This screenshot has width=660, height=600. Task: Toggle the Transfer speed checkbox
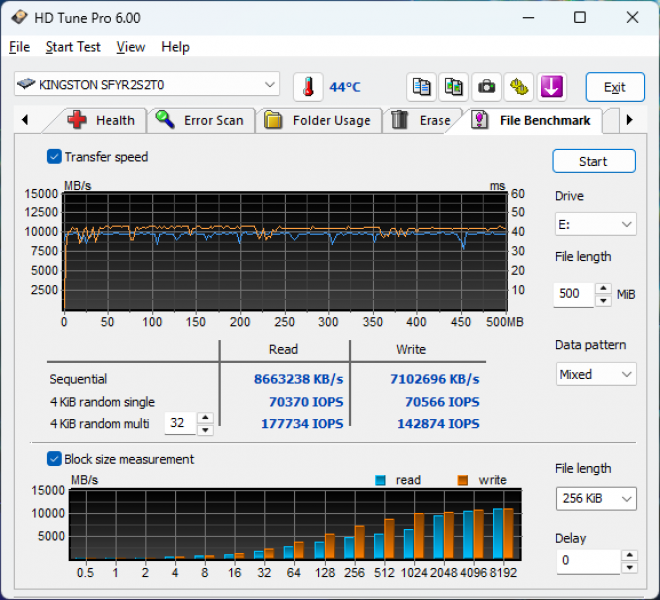pos(54,157)
